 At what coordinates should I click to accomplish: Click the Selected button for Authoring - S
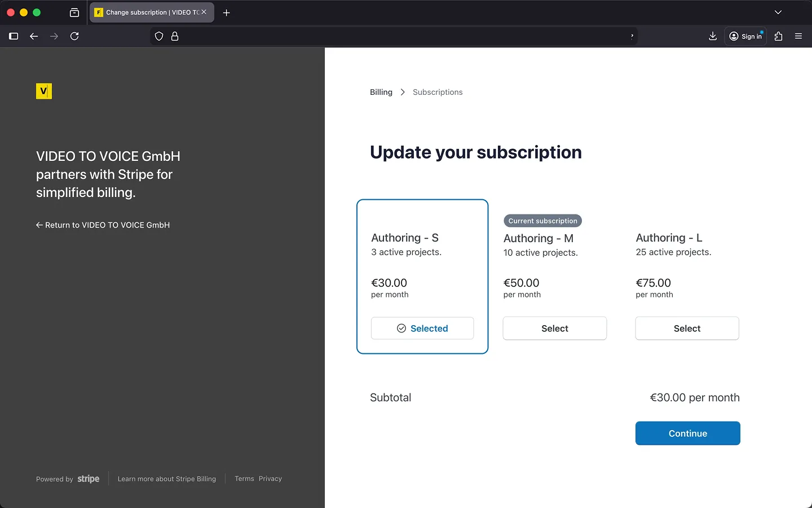pos(422,329)
